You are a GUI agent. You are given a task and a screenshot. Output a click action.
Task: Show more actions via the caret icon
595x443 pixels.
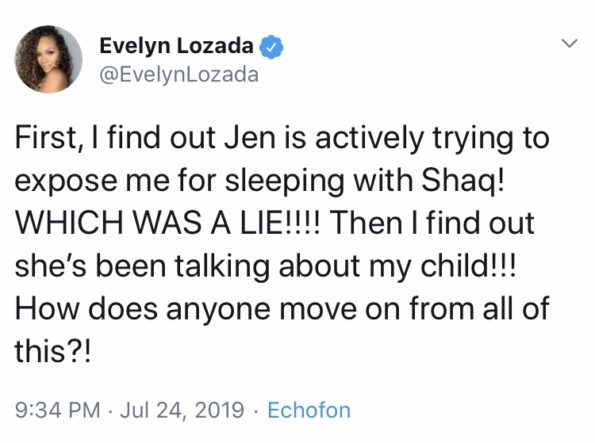tap(570, 43)
